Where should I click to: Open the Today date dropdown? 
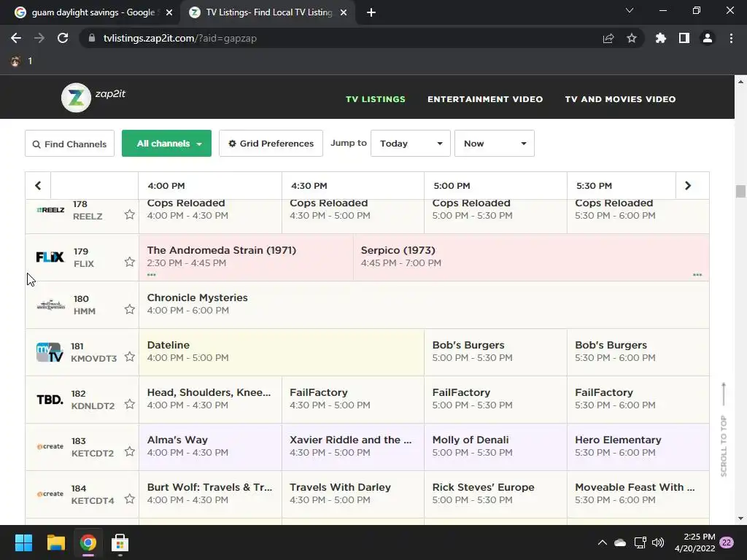coord(410,144)
